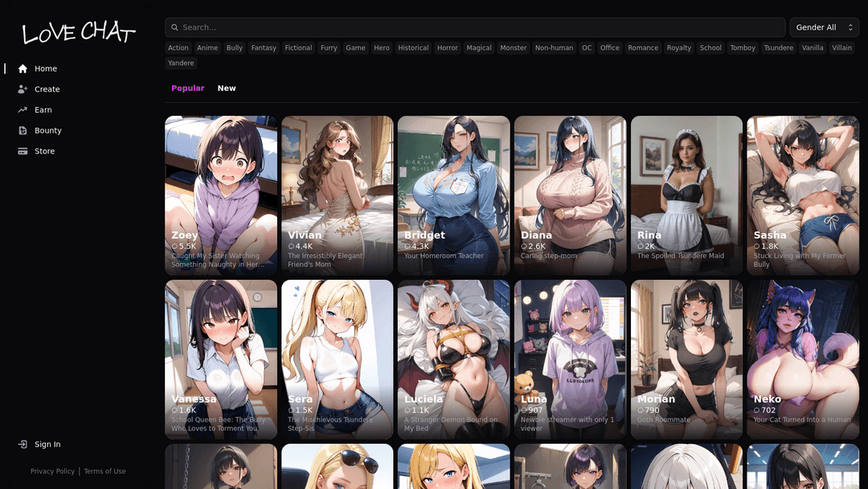868x489 pixels.
Task: Open the Diana character card
Action: 570,195
